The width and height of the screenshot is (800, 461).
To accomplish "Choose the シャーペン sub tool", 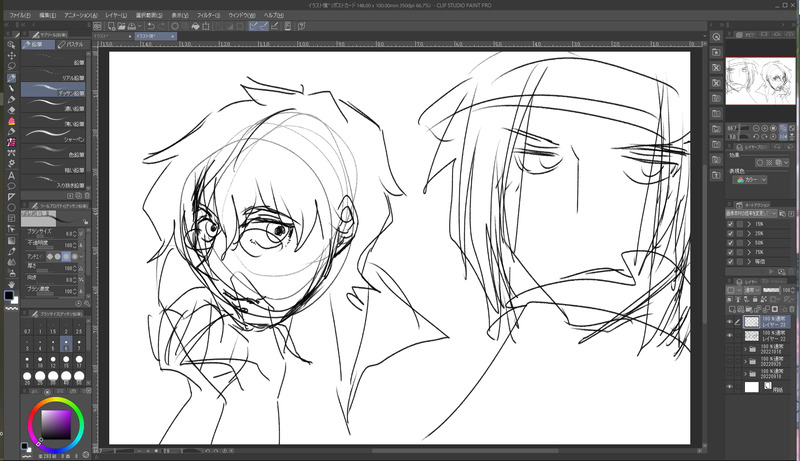I will pos(53,137).
